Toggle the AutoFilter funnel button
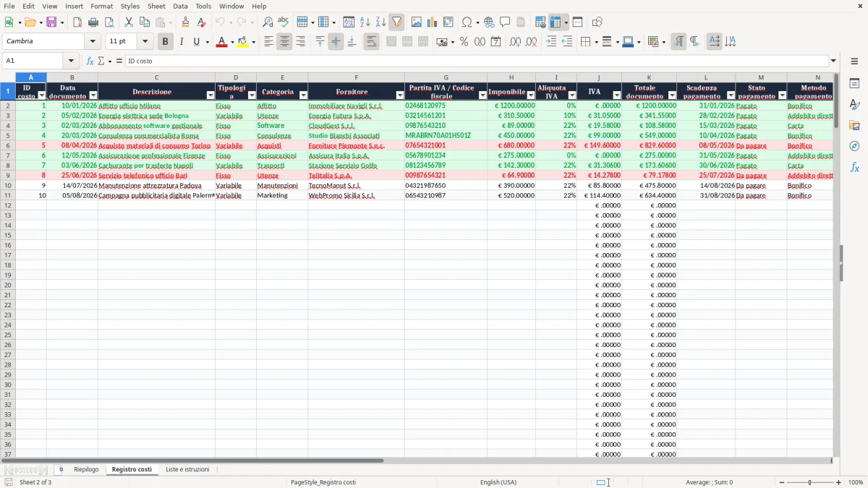Screen dimensions: 868x488 [x=396, y=22]
